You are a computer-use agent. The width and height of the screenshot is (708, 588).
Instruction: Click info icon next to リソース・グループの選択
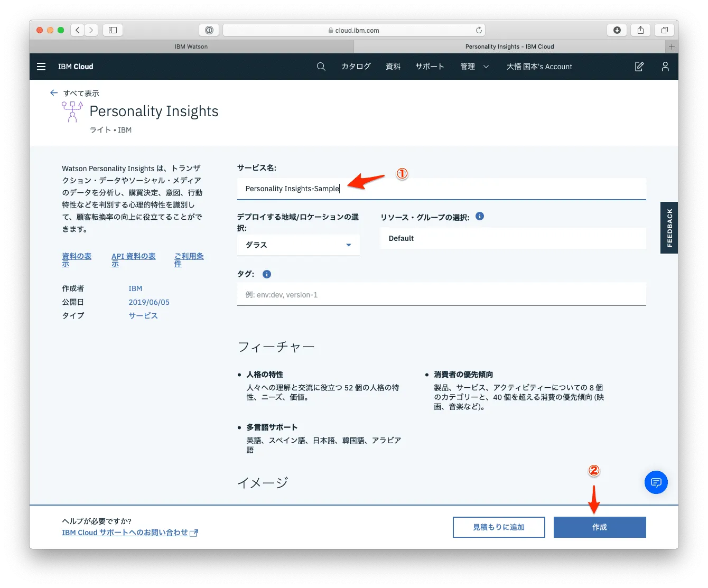click(x=480, y=216)
